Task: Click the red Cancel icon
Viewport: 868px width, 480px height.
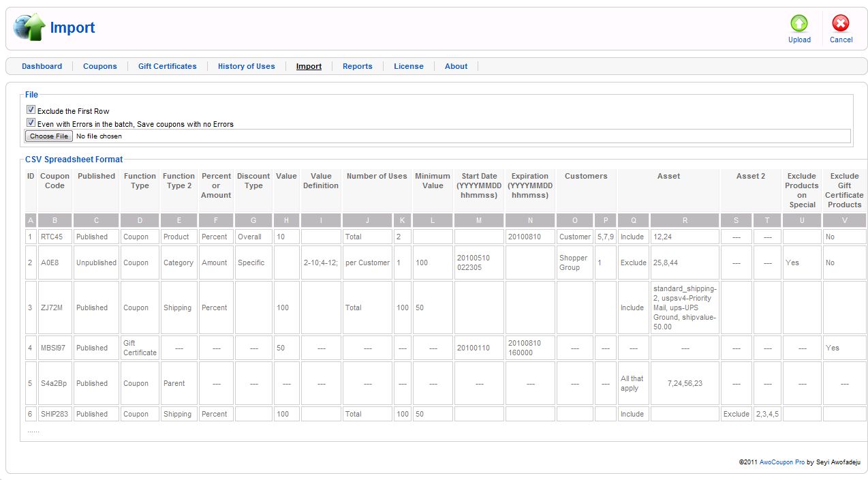Action: coord(841,24)
